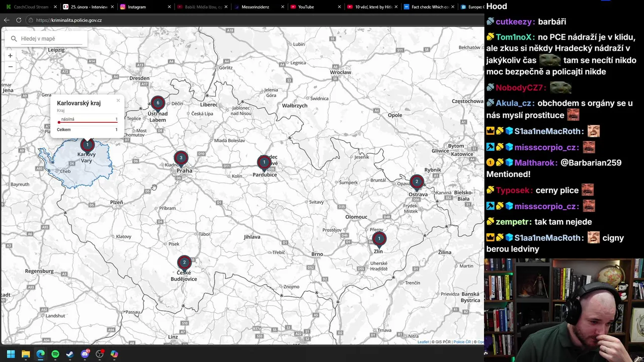644x362 pixels.
Task: Click the site info lock icon in address bar
Action: [31, 20]
